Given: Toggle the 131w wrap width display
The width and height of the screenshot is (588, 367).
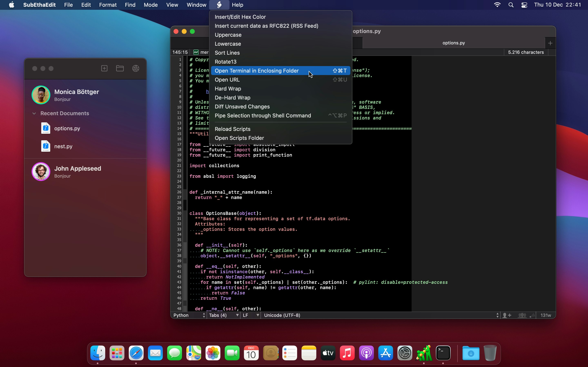Looking at the screenshot, I should (x=546, y=315).
